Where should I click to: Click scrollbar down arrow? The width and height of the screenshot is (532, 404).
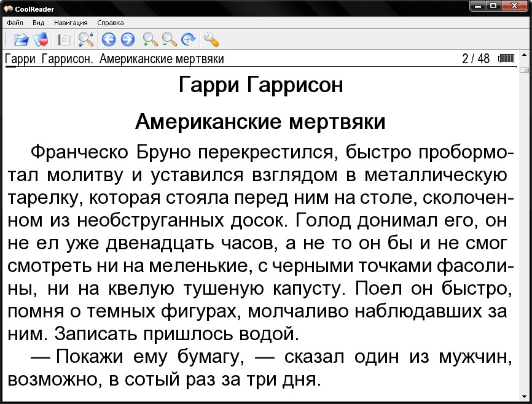[524, 397]
